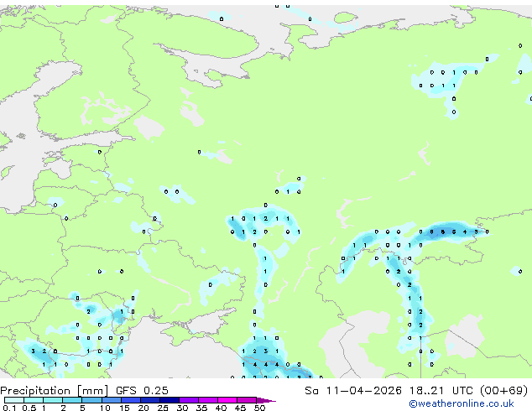Click the "Sa 11-04-2026" date text
Screen dimensions: 532x411
(x=353, y=391)
